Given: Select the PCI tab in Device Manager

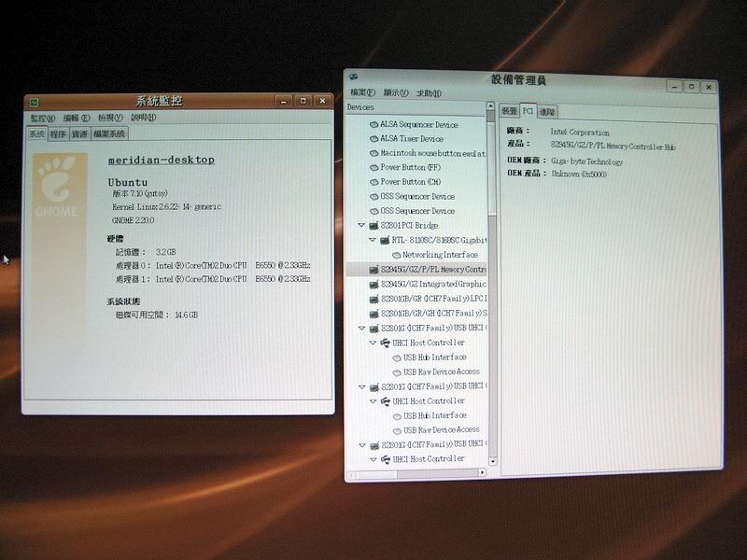Looking at the screenshot, I should pyautogui.click(x=528, y=110).
